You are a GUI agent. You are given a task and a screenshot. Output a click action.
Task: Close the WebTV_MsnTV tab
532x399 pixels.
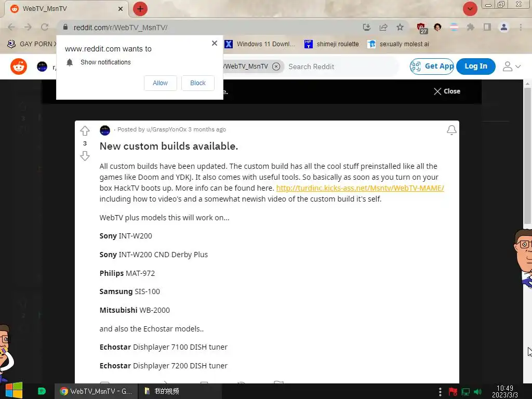point(121,9)
